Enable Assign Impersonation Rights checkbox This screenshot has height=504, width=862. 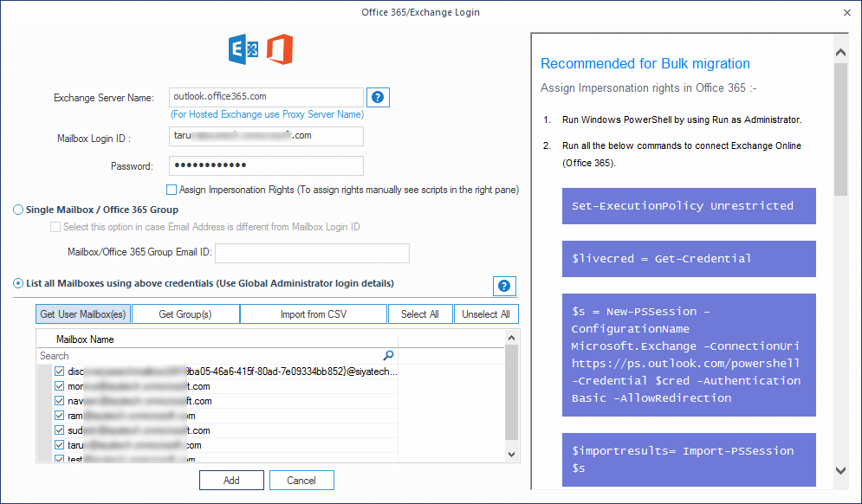coord(172,190)
